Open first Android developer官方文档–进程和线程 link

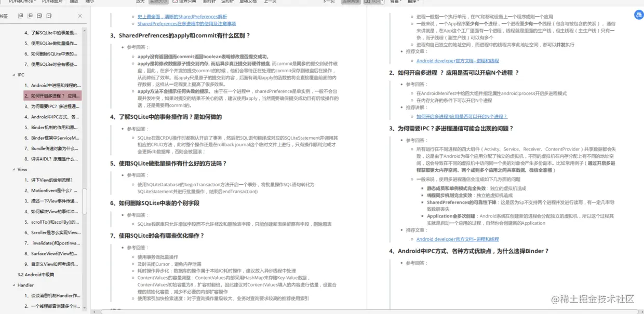click(x=458, y=61)
